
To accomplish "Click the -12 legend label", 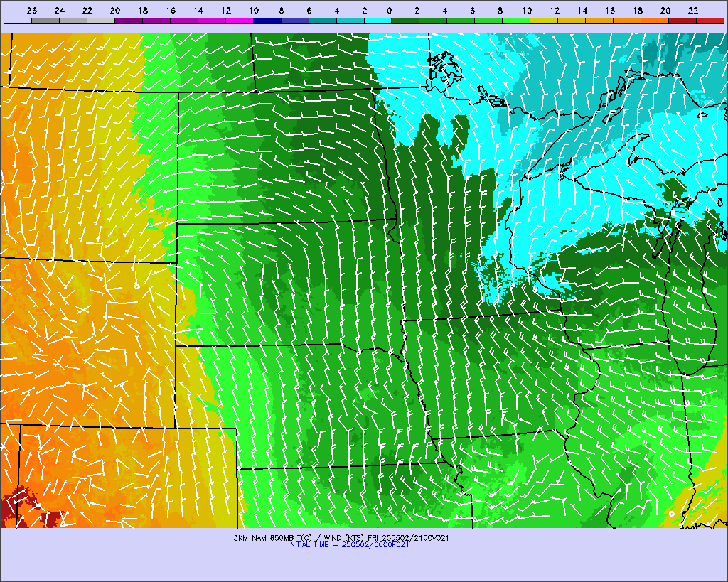I will tap(223, 11).
